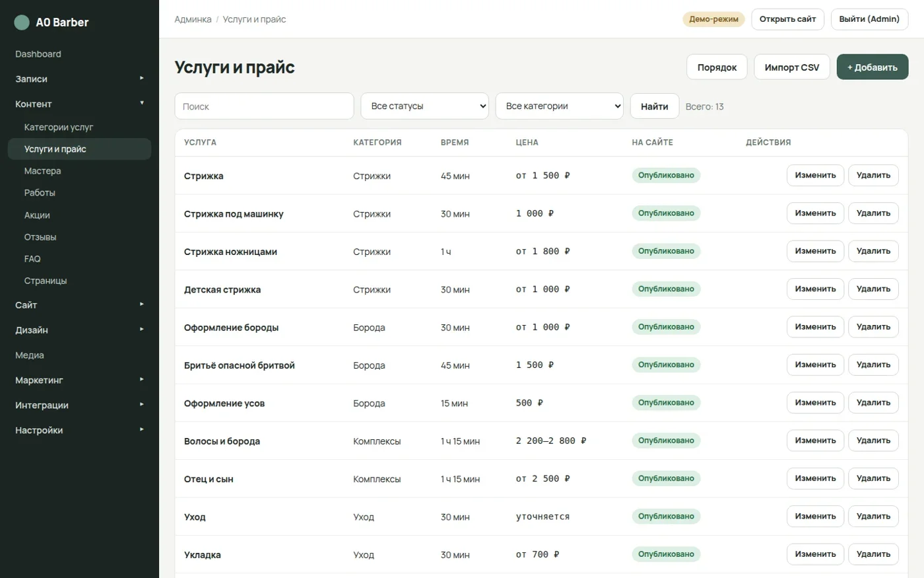Viewport: 924px width, 578px height.
Task: Open Dashboard in the sidebar
Action: [x=79, y=54]
